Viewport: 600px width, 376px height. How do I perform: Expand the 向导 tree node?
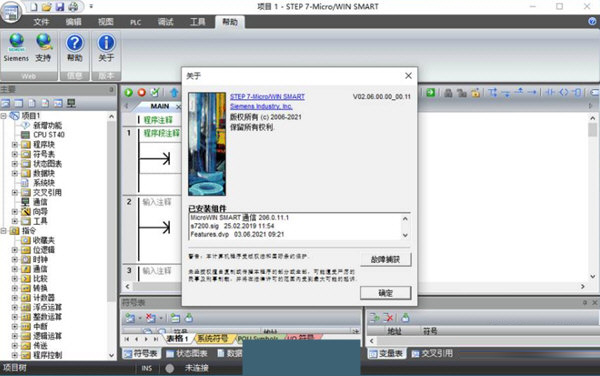[15, 212]
